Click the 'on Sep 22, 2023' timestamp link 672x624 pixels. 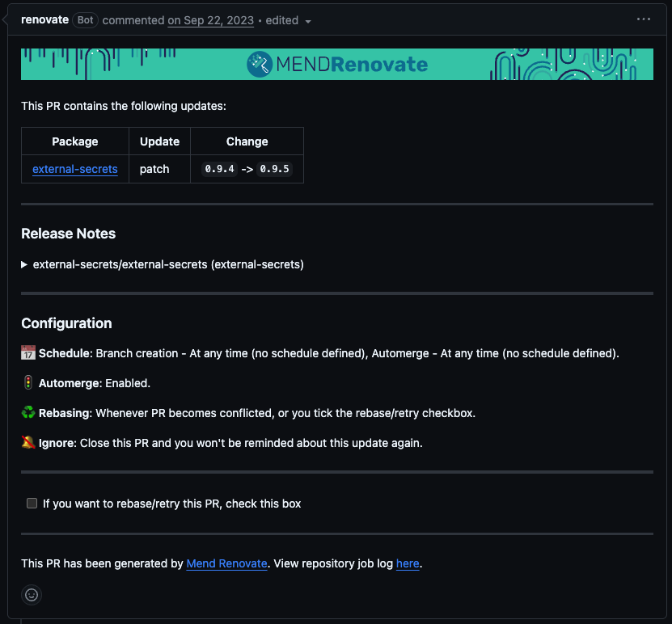[x=210, y=20]
